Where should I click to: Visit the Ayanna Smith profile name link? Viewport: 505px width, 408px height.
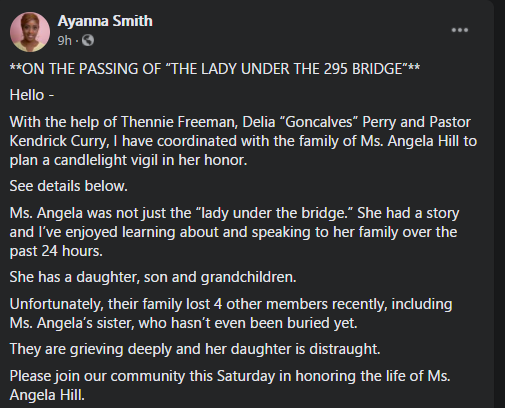click(105, 21)
